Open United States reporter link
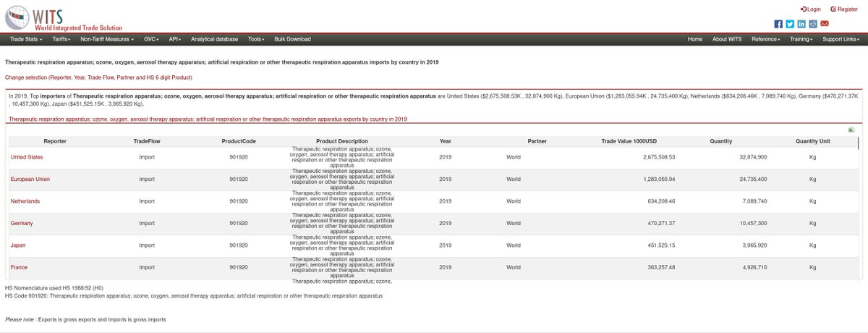 tap(27, 157)
